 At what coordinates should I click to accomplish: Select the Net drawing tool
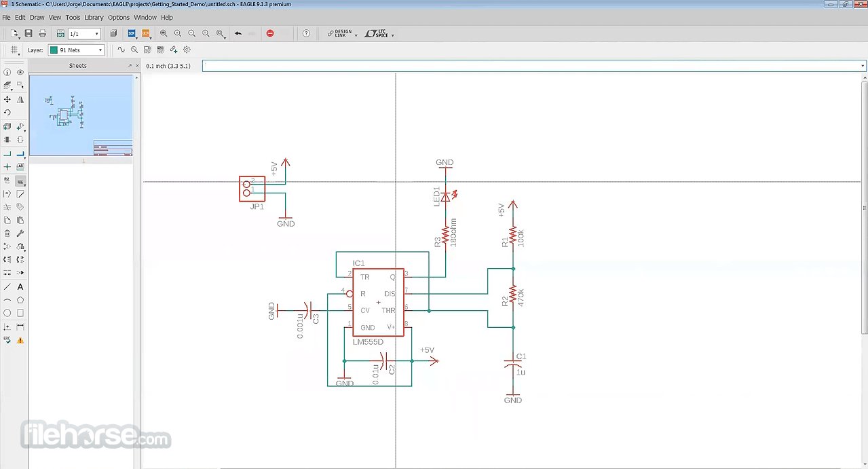7,153
